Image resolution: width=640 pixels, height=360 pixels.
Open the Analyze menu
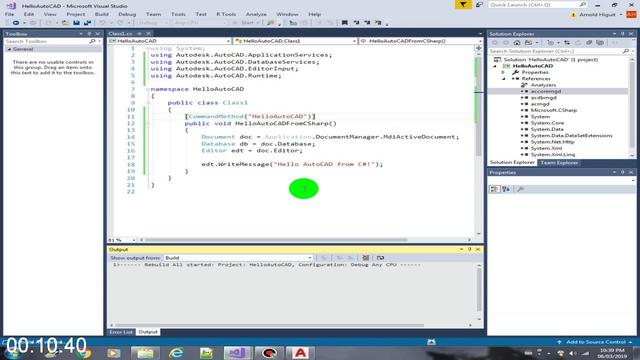tap(256, 14)
